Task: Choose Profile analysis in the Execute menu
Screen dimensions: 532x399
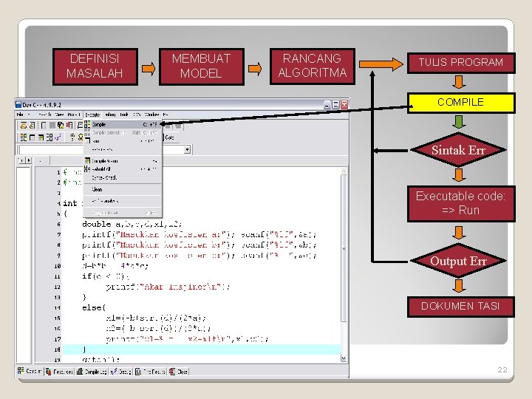Action: click(x=122, y=201)
